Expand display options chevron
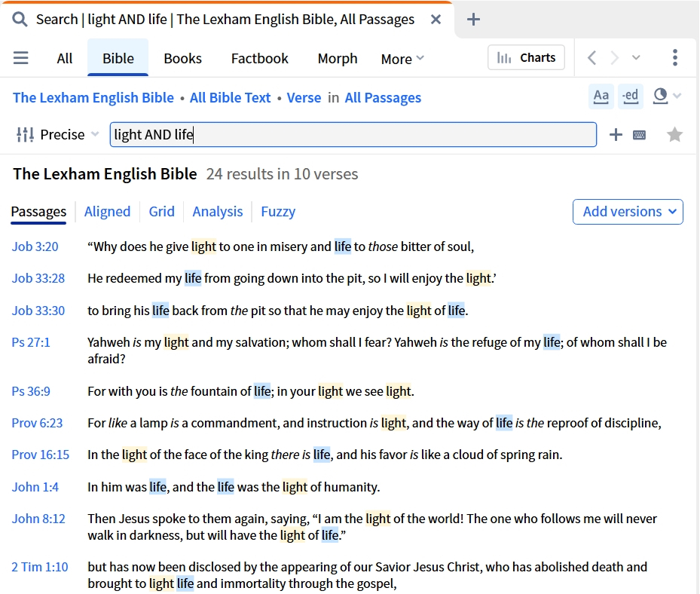700x594 pixels. pos(677,96)
